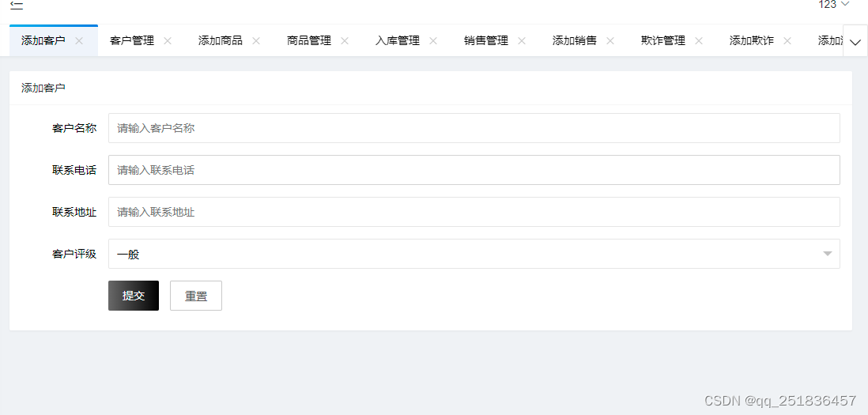Close the 商品管理 tab

pyautogui.click(x=345, y=40)
